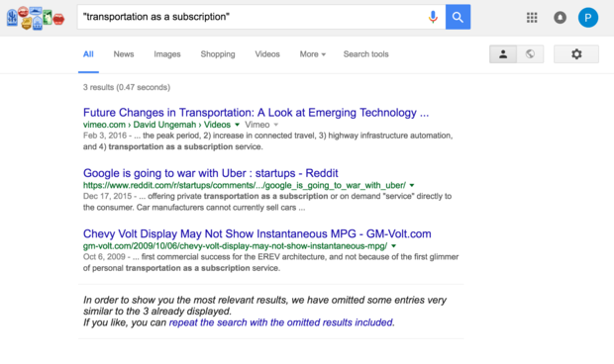Open Chevy Volt Display MPG result
614x364 pixels.
(256, 233)
